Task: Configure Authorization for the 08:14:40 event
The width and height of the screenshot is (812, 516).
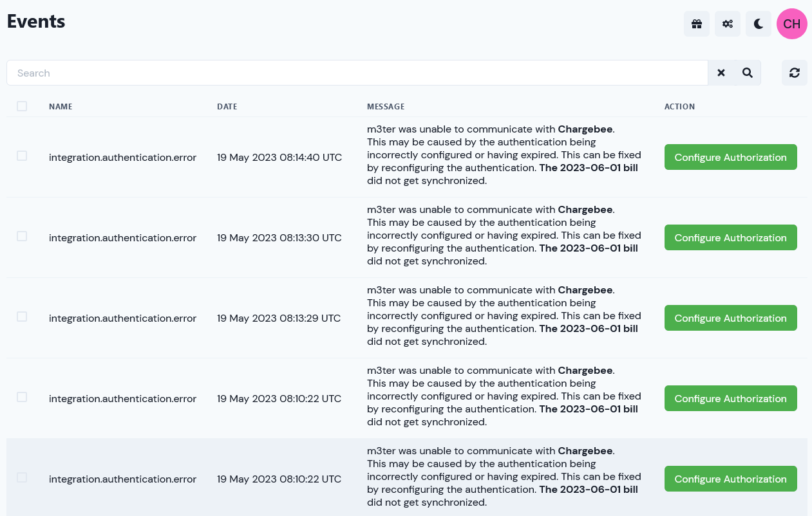Action: click(x=731, y=157)
